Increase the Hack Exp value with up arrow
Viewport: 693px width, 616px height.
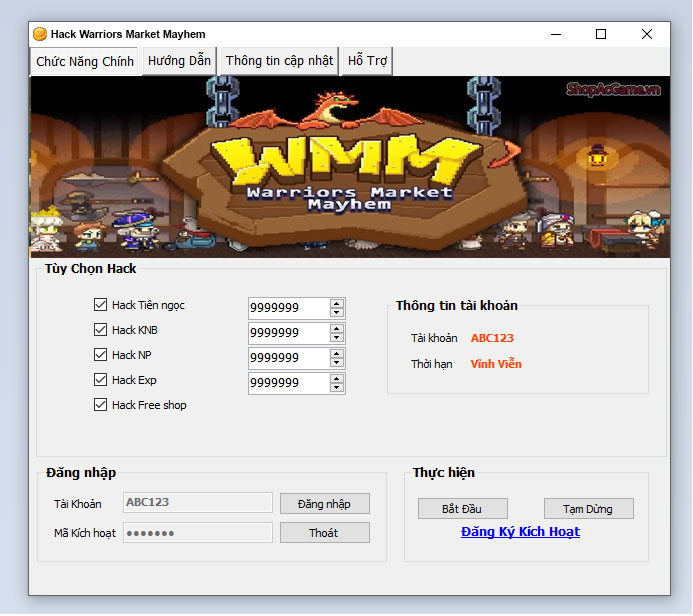[337, 379]
